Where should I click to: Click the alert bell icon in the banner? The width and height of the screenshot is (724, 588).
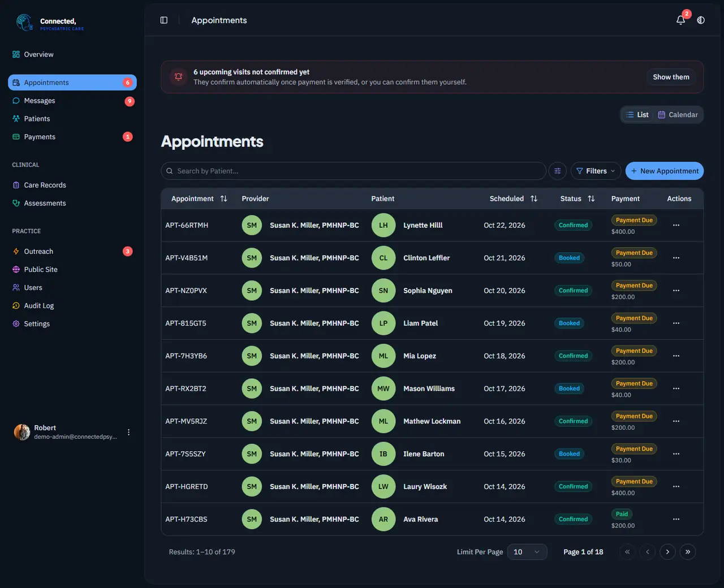[x=179, y=77]
